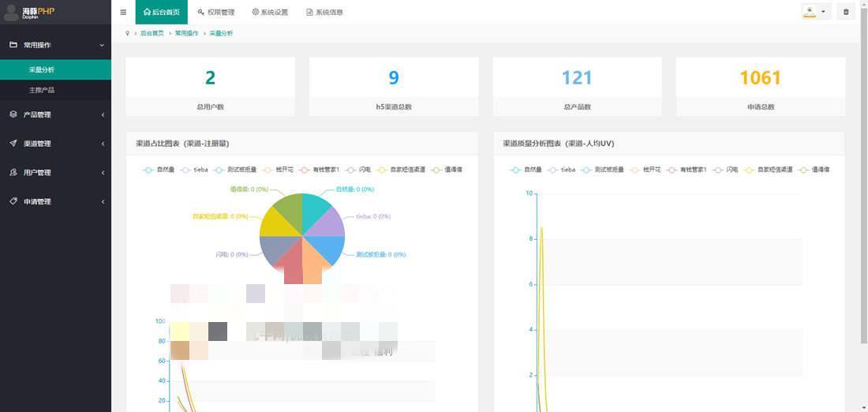The width and height of the screenshot is (868, 412).
Task: Toggle 值得借 legend in 渠道-注册量 chart
Action: click(446, 170)
